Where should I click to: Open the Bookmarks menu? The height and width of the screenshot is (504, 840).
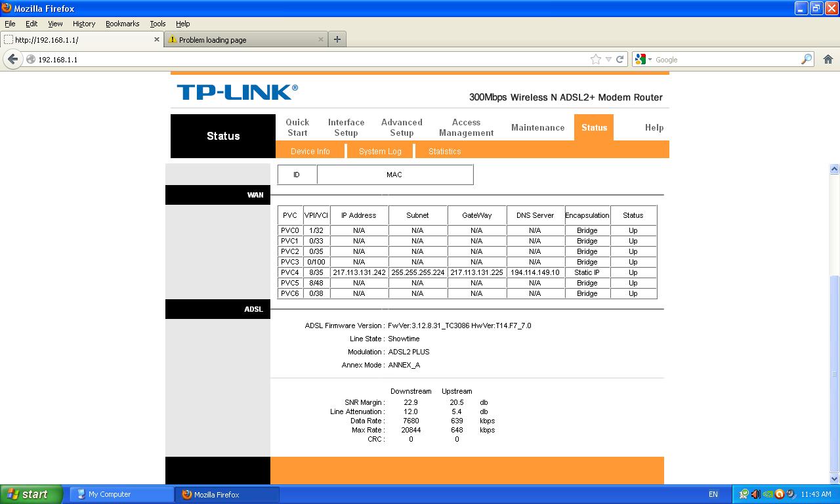[122, 24]
